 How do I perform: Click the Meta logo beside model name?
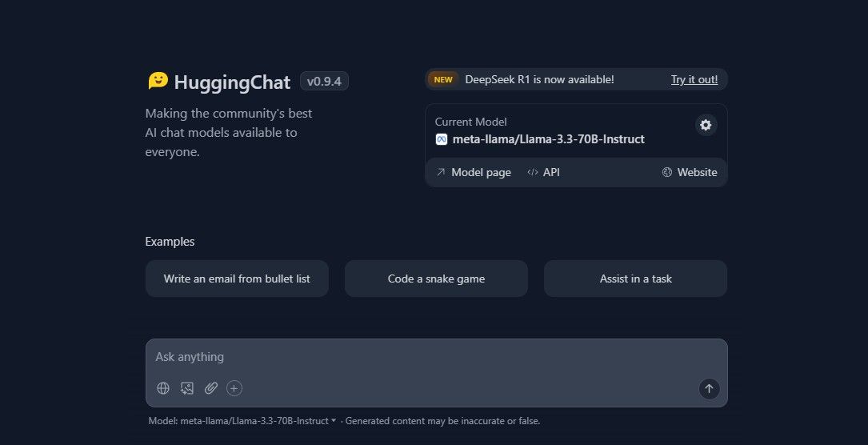coord(441,139)
